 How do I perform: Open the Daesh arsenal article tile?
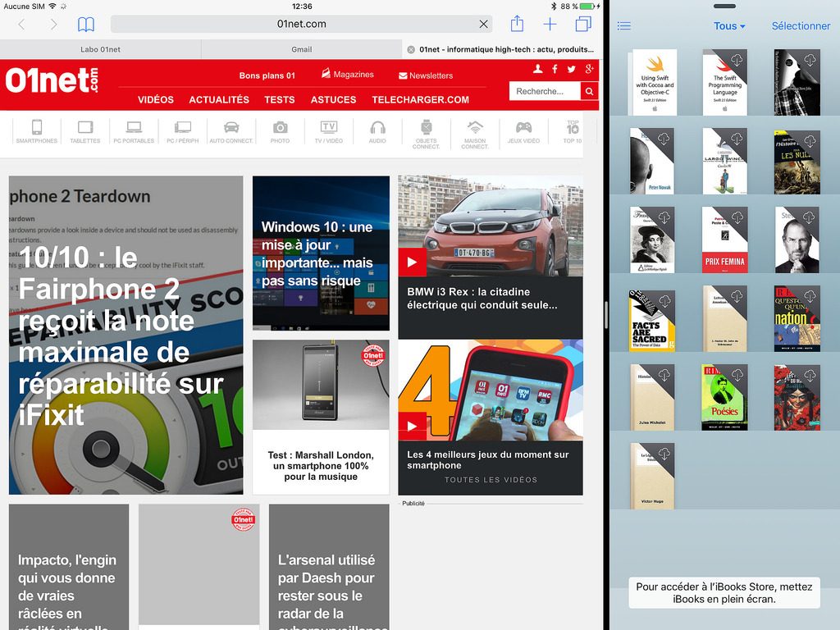[x=329, y=567]
